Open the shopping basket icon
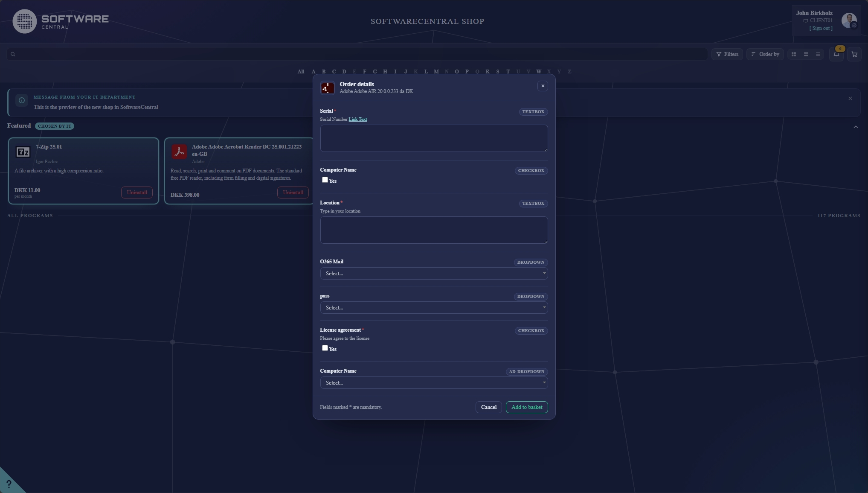The width and height of the screenshot is (868, 493). coord(854,54)
